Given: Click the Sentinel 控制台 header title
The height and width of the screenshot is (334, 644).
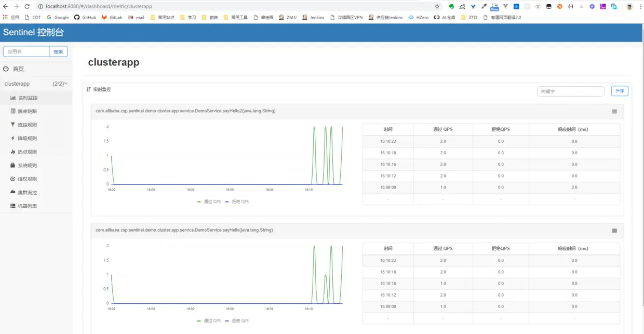Looking at the screenshot, I should 34,32.
